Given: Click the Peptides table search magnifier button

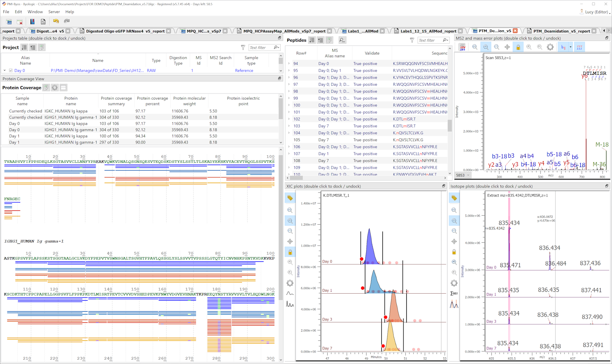Looking at the screenshot, I should tap(342, 40).
